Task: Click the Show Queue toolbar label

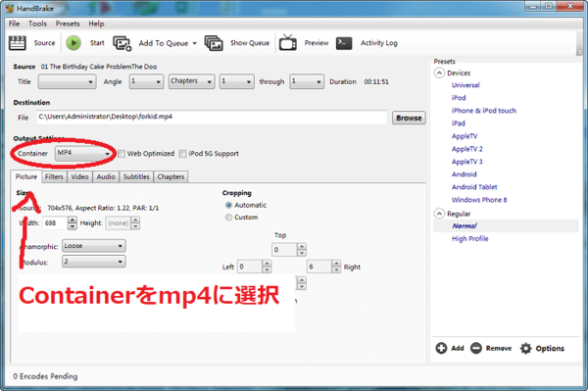Action: pos(250,43)
